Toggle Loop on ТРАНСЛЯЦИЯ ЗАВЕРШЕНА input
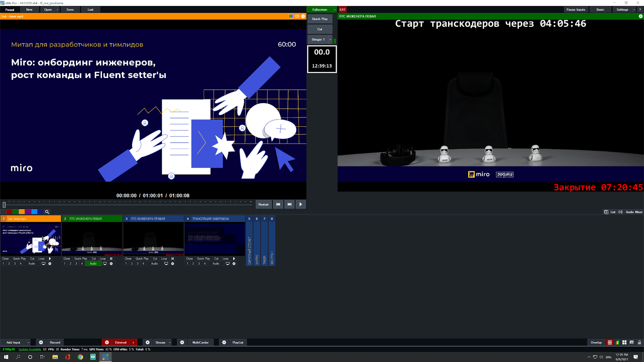This screenshot has width=644, height=362. click(x=225, y=259)
